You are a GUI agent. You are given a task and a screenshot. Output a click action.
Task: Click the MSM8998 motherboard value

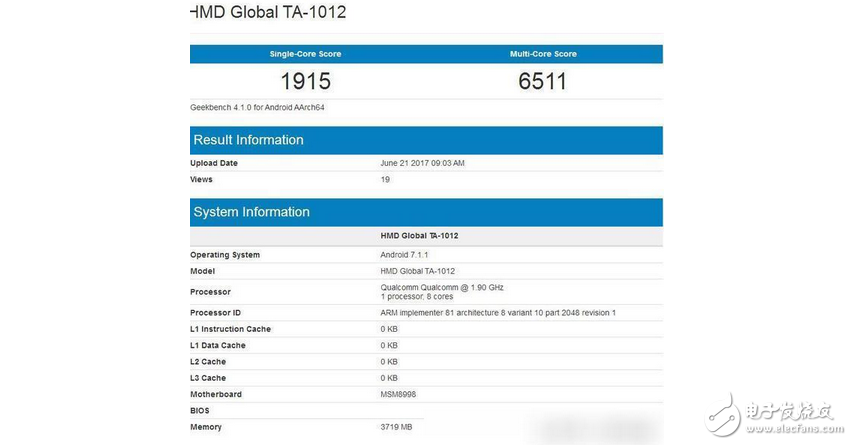pyautogui.click(x=400, y=394)
